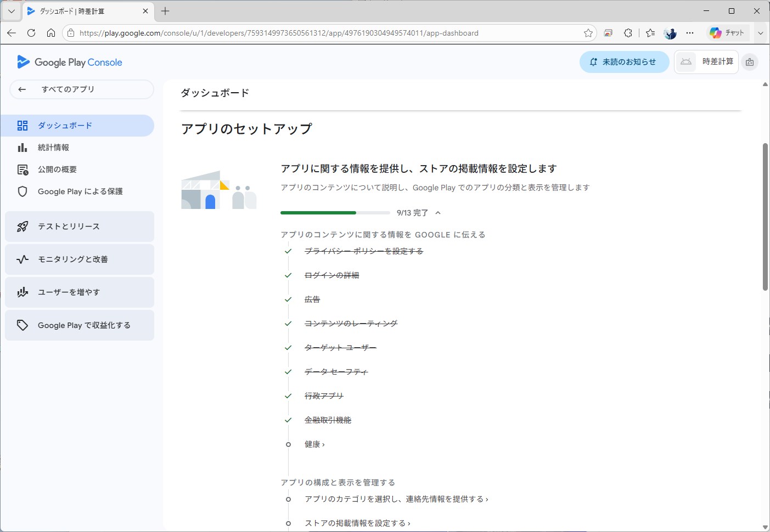Viewport: 770px width, 532px height.
Task: Click the browser profile avatar
Action: tap(670, 33)
